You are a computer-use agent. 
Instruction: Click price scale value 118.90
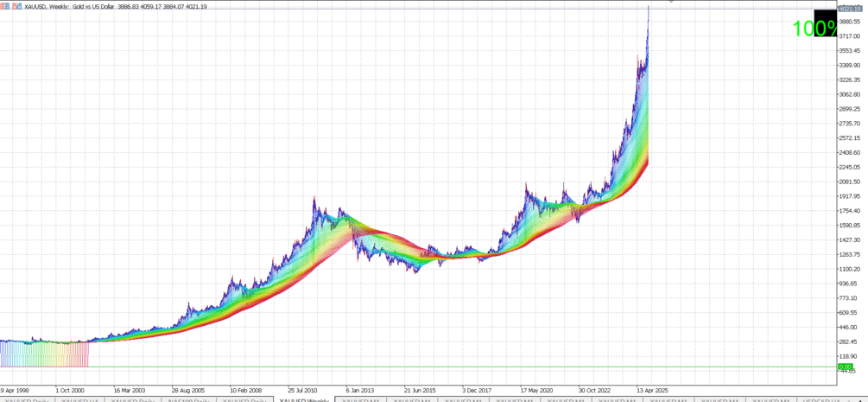849,356
